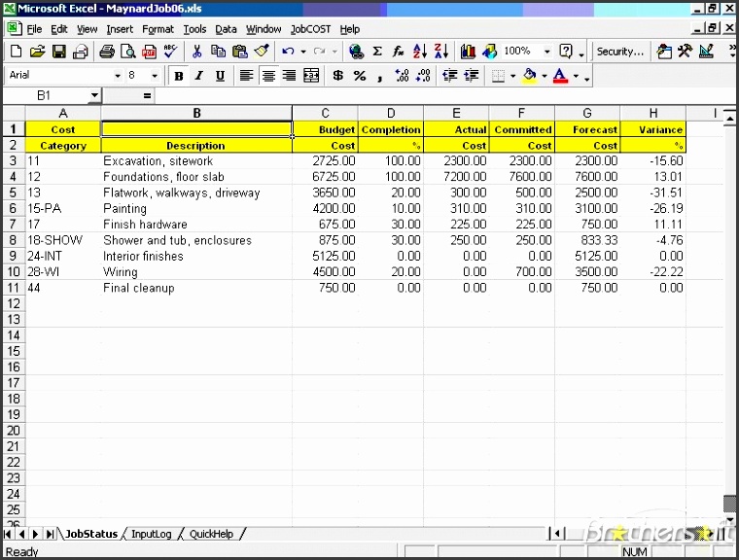The image size is (739, 560).
Task: Expand formatting toolbar More Buttons arrow
Action: coord(586,78)
